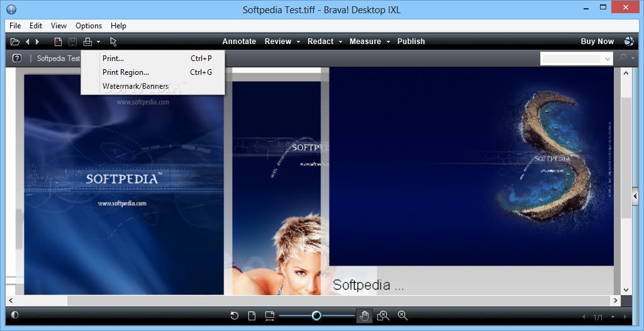Fit page to width icon
This screenshot has height=331, width=644.
click(269, 316)
